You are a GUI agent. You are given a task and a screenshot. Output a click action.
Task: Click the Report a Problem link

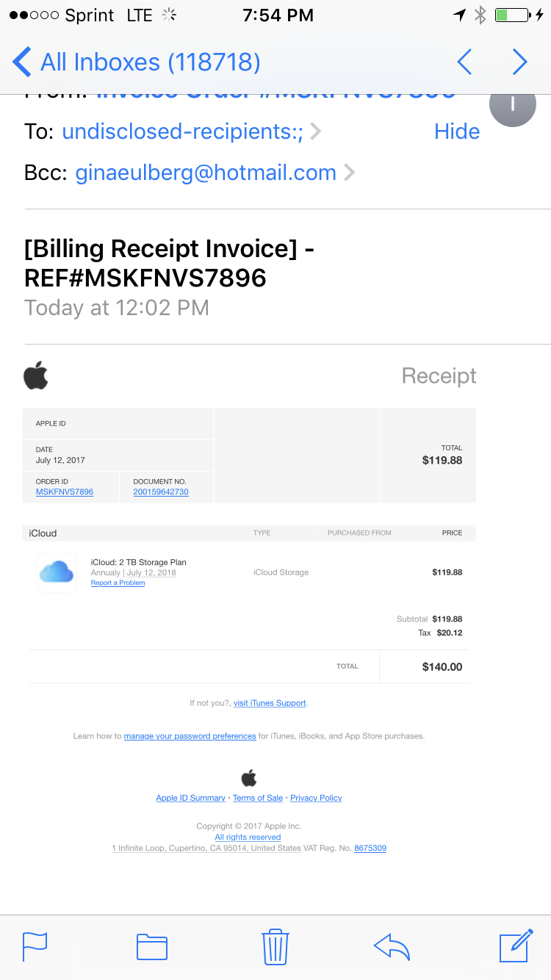point(118,583)
